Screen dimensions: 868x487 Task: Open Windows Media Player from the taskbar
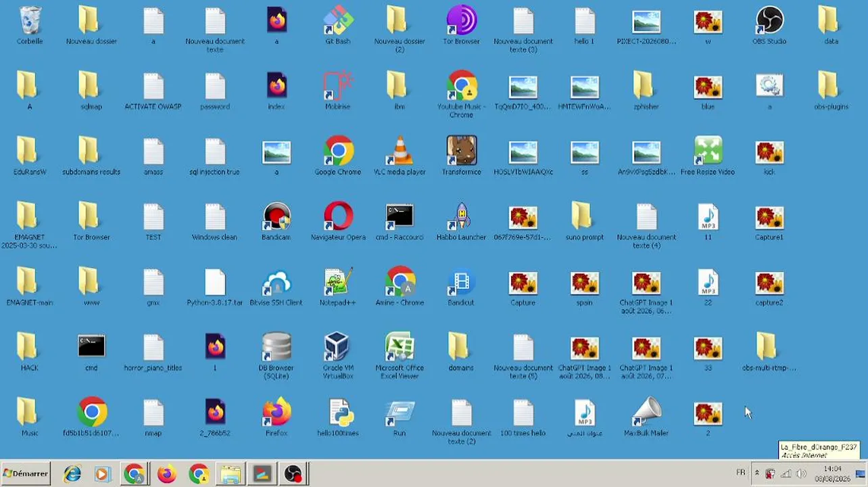pos(102,474)
